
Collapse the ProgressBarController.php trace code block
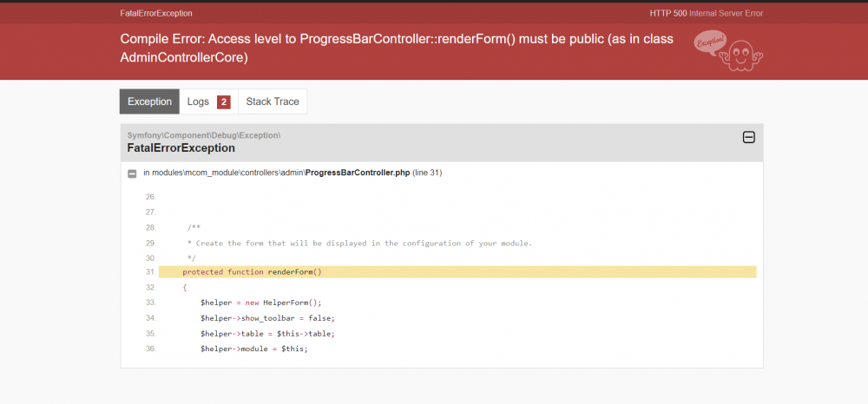(132, 173)
